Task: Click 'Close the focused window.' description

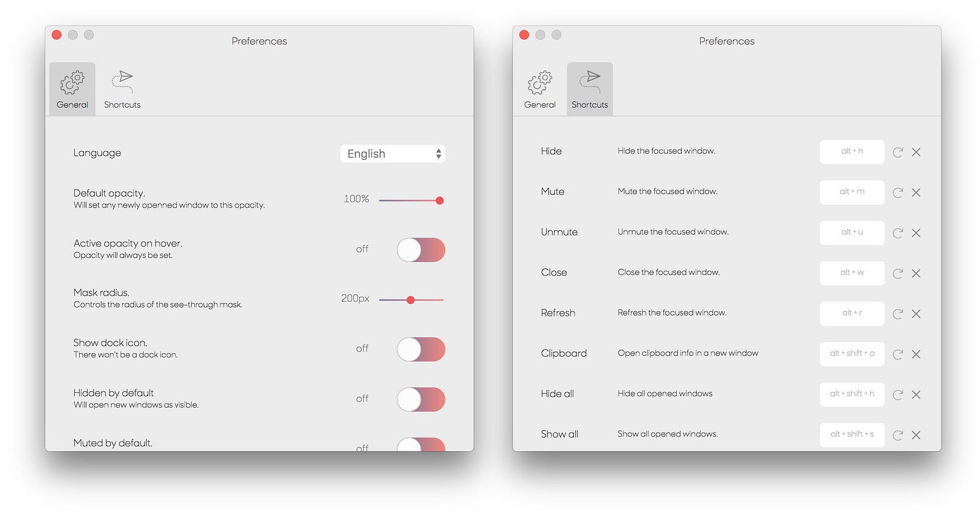Action: [x=669, y=272]
